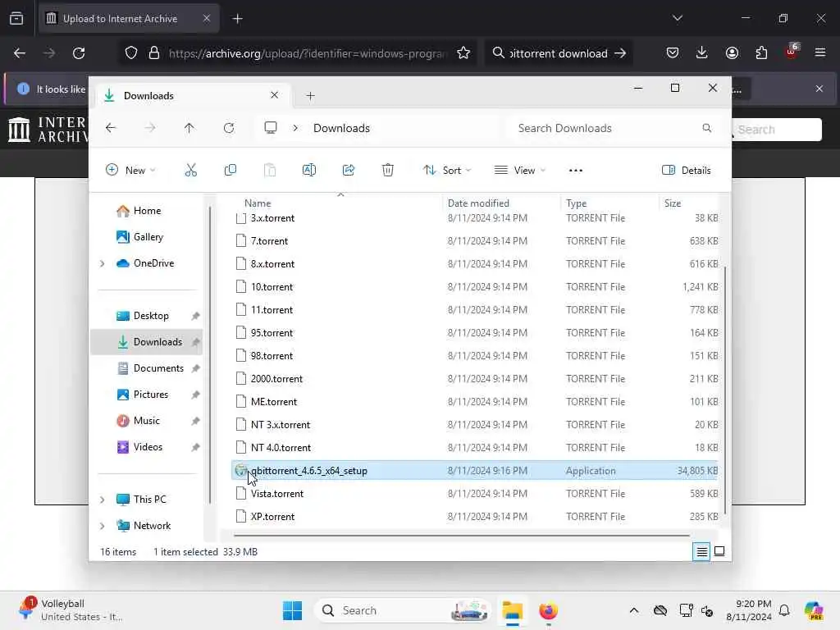Open the three-dots See more menu
This screenshot has width=840, height=630.
click(575, 171)
